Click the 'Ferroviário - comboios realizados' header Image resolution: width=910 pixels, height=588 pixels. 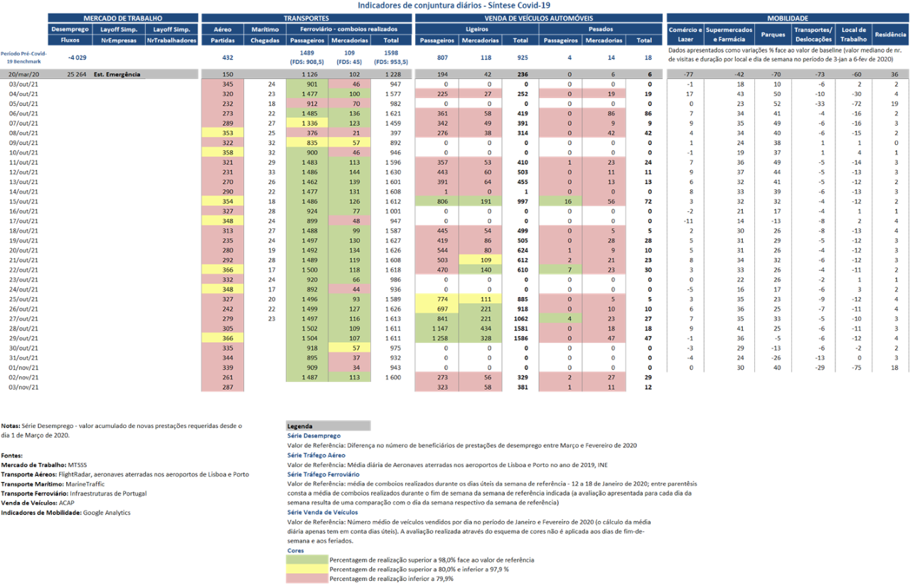[349, 29]
